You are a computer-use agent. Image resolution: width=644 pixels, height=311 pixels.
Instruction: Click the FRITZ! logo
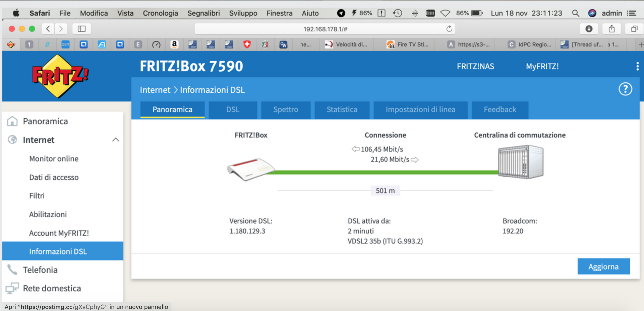[60, 76]
